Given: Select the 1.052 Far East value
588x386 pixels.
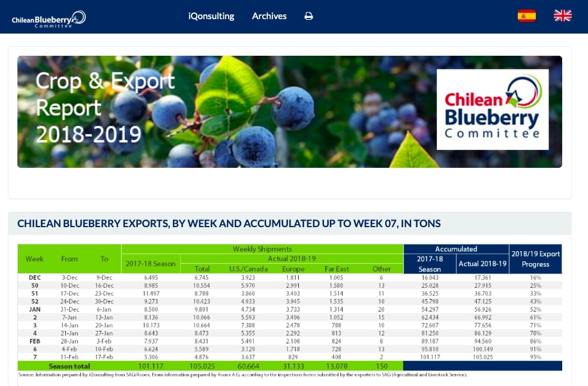Looking at the screenshot, I should coord(336,318).
